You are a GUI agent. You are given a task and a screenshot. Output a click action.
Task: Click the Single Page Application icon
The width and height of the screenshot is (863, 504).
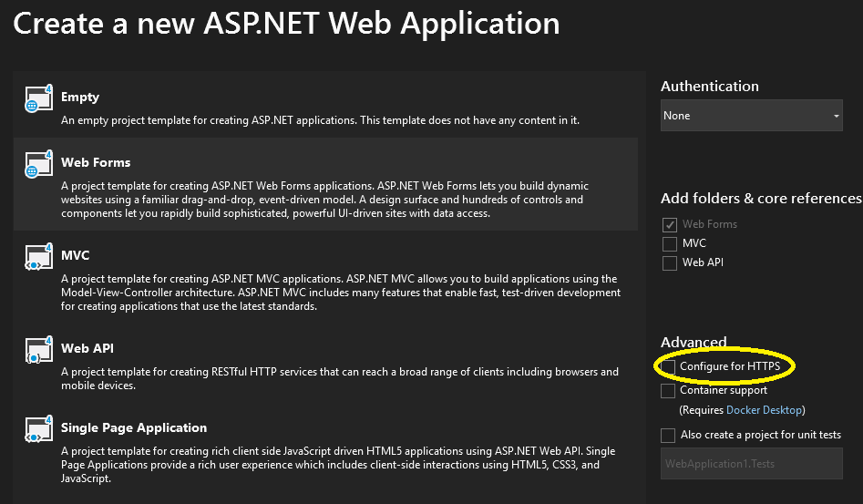point(37,430)
